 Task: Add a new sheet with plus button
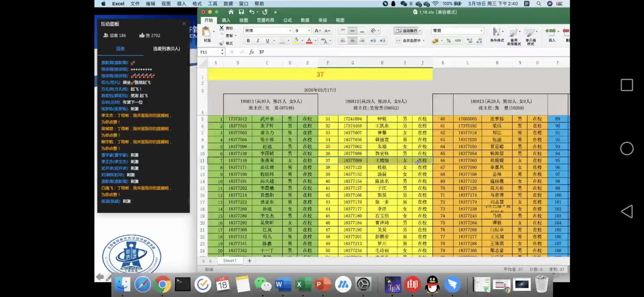pos(250,261)
